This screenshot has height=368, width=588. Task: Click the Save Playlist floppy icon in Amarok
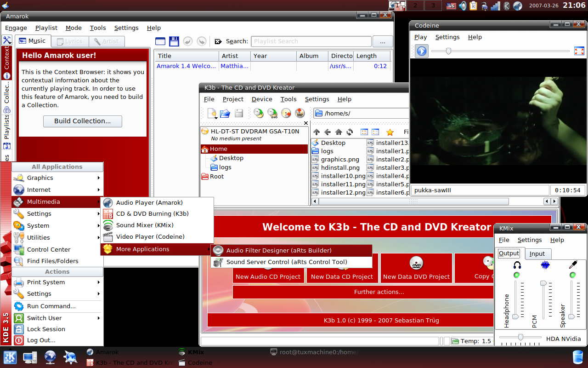tap(174, 41)
